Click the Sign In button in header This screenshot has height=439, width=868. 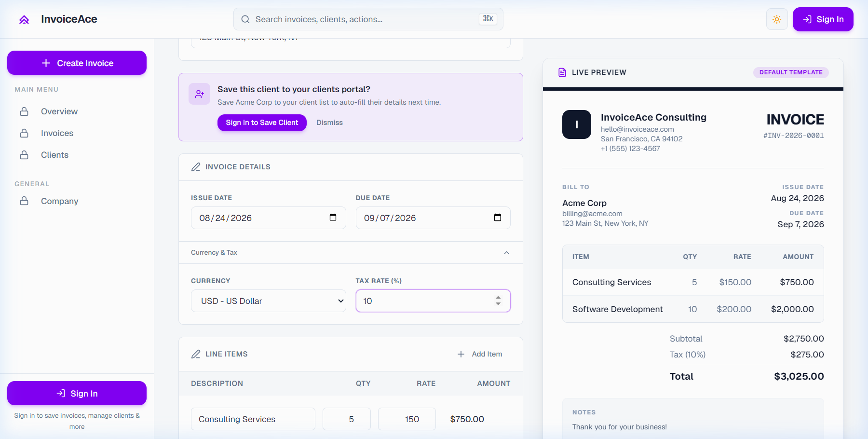(823, 19)
